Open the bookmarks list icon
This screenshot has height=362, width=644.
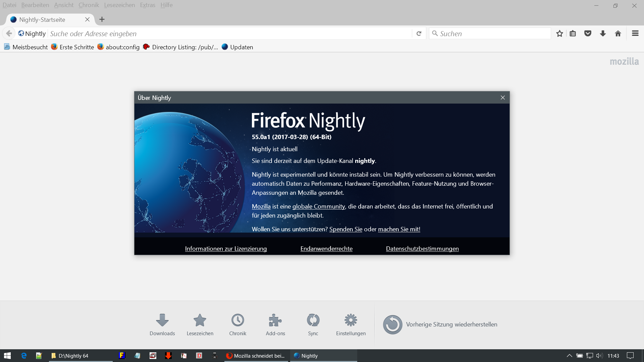[573, 34]
